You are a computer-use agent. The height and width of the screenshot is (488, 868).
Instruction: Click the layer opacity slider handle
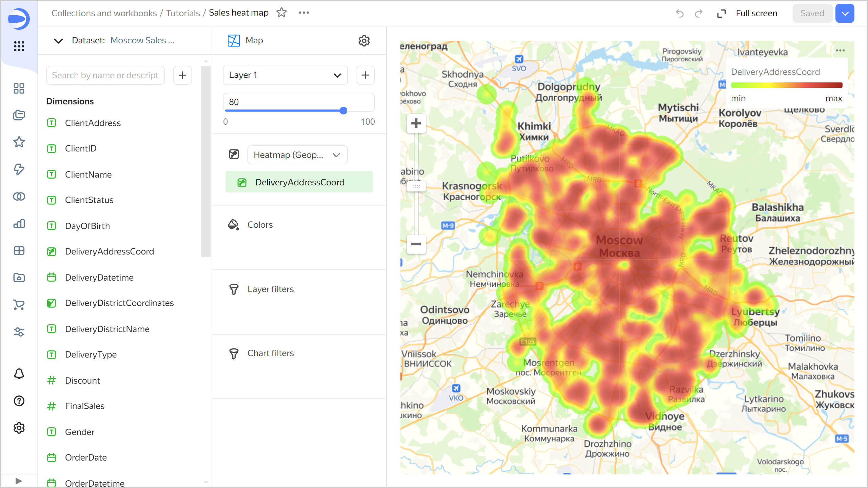[x=343, y=110]
